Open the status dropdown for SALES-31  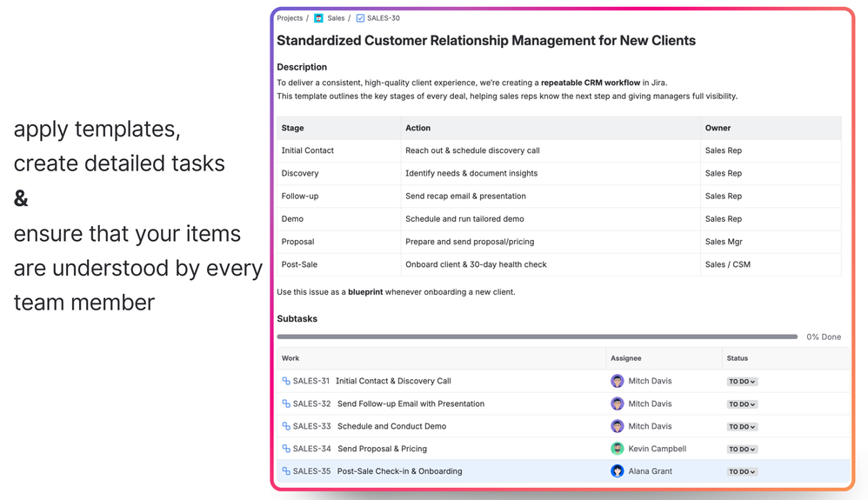742,382
